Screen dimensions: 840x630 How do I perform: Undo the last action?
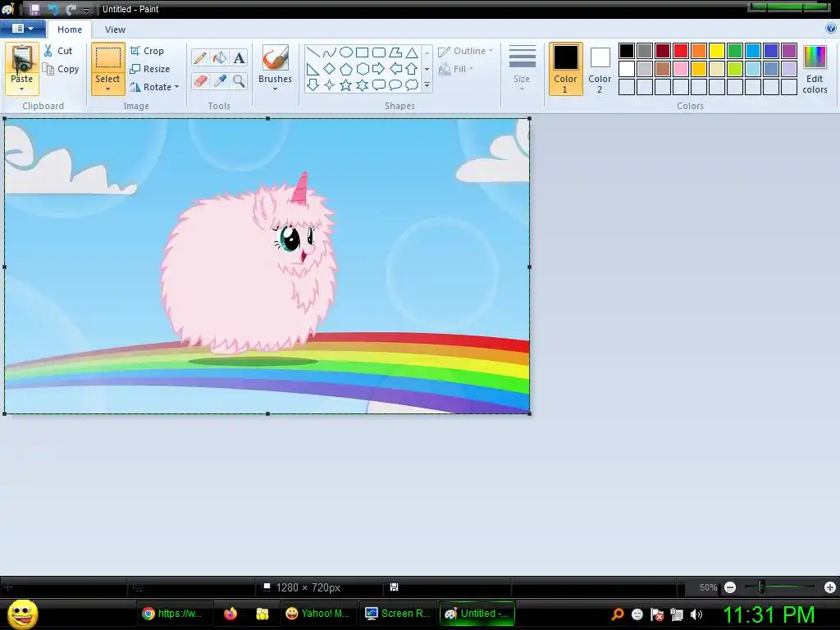[52, 9]
